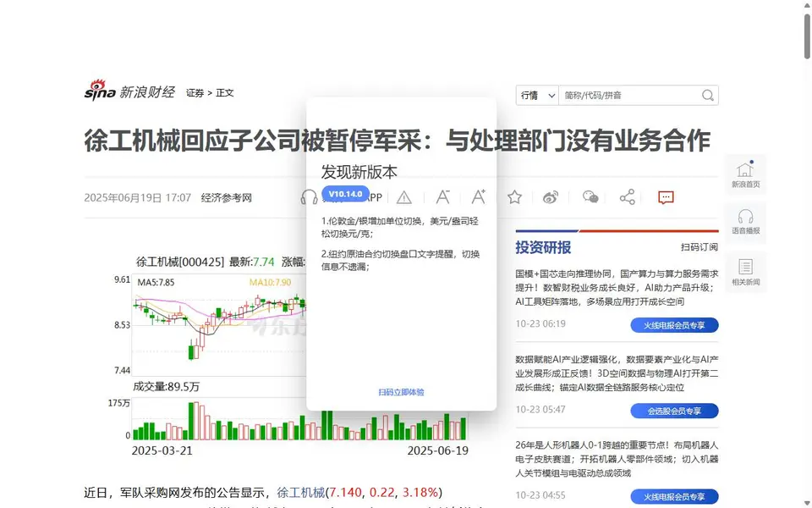This screenshot has width=812, height=508.
Task: Click the 徐工机械 candlestick stock chart
Action: click(x=219, y=325)
